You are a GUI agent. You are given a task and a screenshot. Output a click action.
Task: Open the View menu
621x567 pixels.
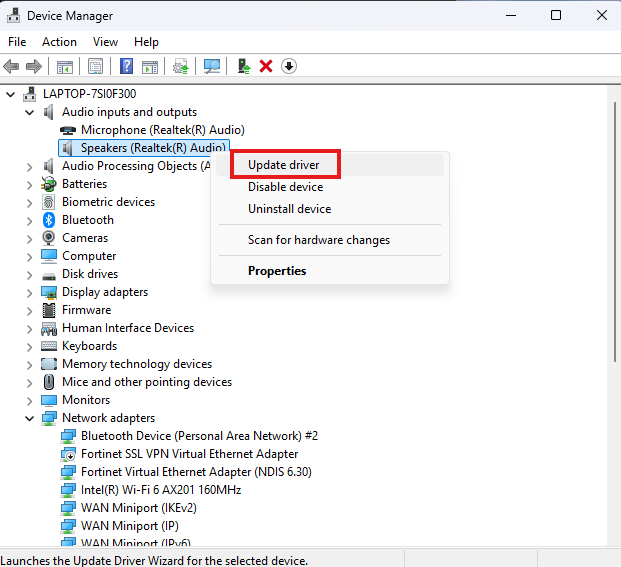tap(105, 42)
